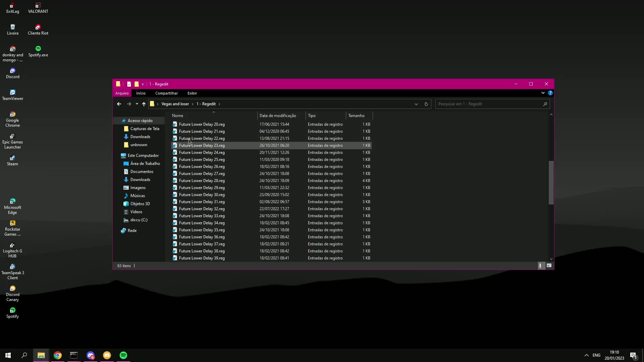Click the search magnifier in search box
This screenshot has width=644, height=362.
tap(545, 104)
